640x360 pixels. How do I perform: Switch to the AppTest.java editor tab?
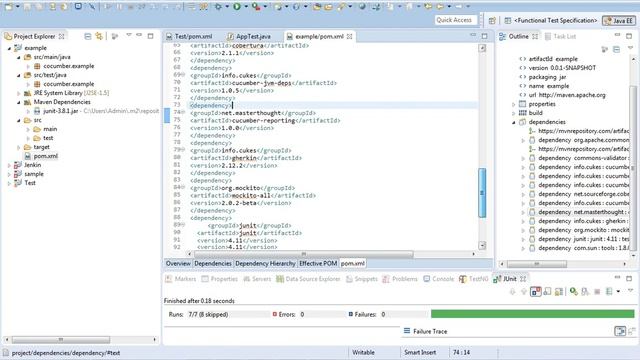[x=249, y=36]
